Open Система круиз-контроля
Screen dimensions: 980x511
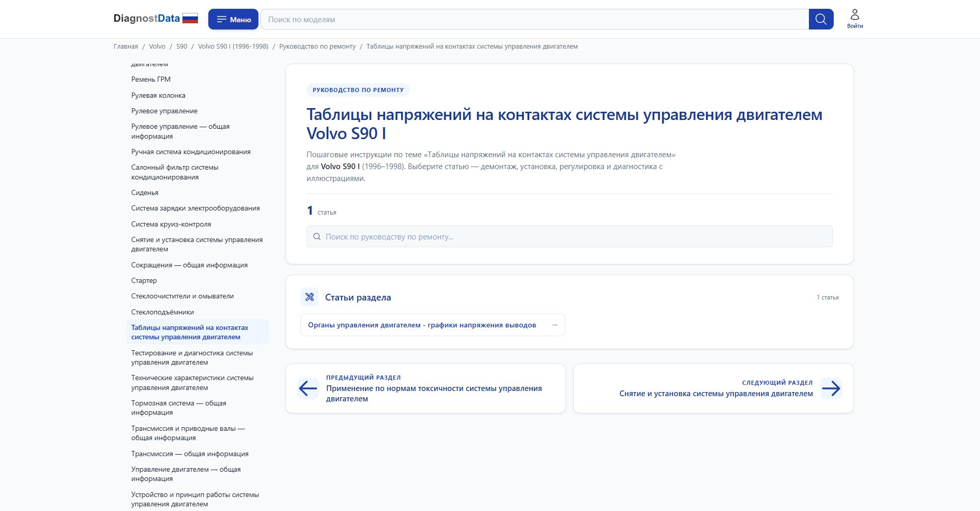coord(171,224)
